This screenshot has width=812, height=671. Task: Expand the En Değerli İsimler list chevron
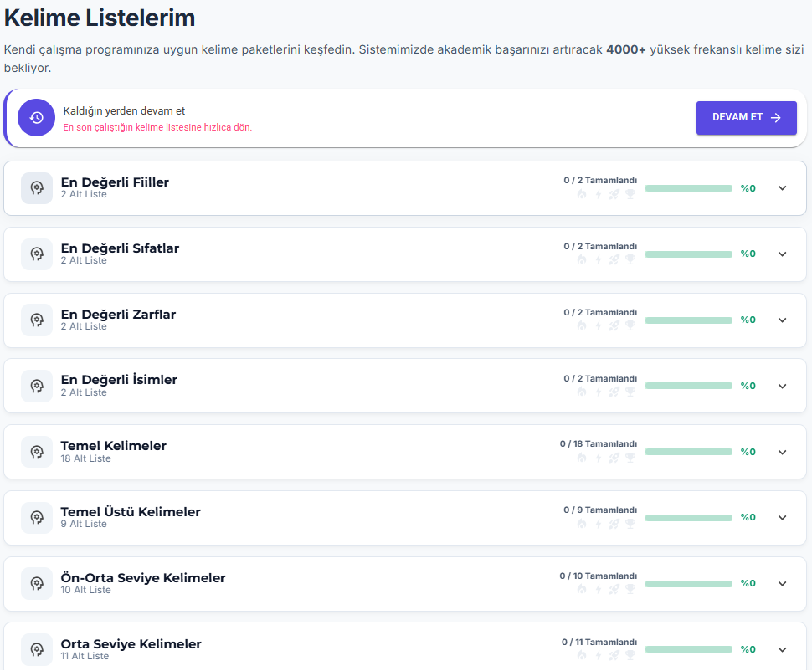coord(783,386)
